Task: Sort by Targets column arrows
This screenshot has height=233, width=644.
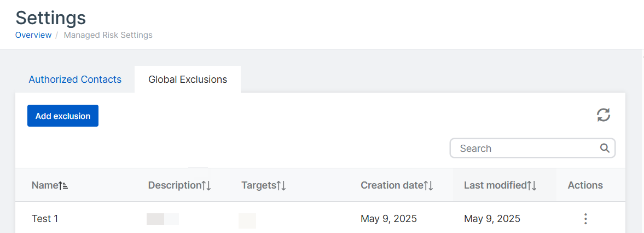Action: point(281,186)
